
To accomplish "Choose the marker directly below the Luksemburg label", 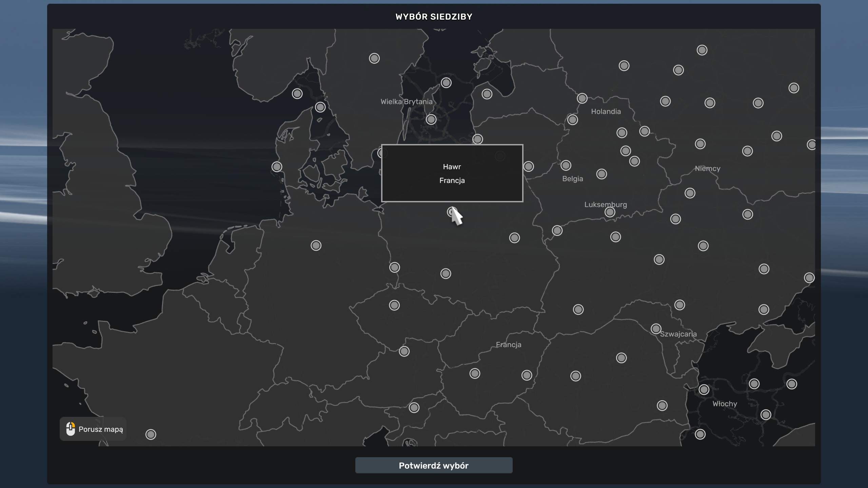I will click(610, 212).
